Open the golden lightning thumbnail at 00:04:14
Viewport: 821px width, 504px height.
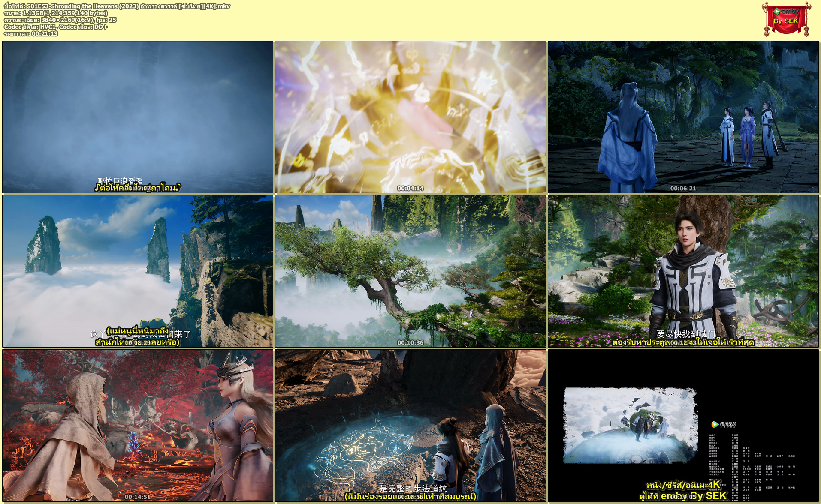pos(410,117)
